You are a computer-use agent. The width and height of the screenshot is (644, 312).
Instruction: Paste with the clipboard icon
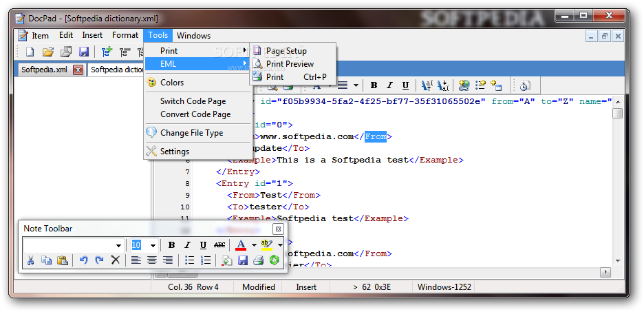63,260
